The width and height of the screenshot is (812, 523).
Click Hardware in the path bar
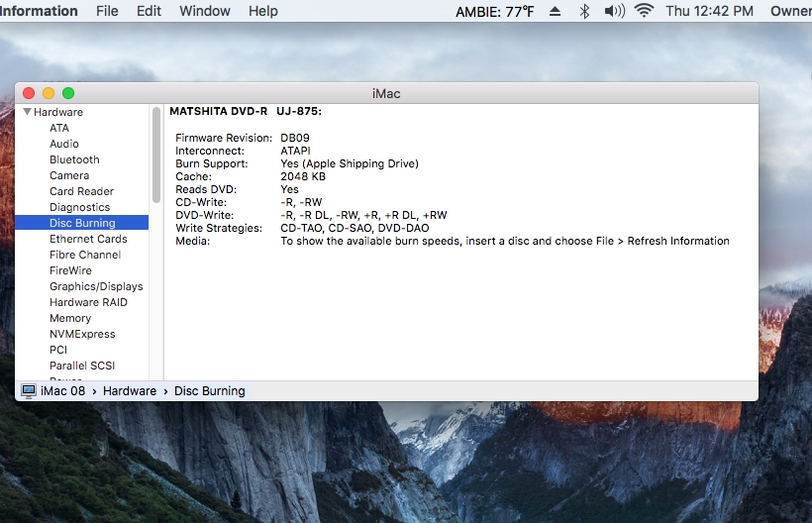pyautogui.click(x=130, y=391)
